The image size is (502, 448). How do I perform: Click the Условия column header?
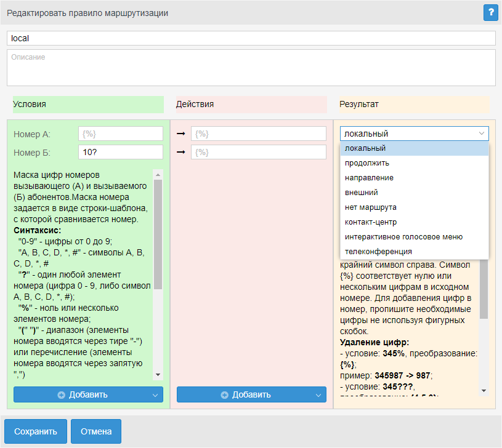point(88,104)
